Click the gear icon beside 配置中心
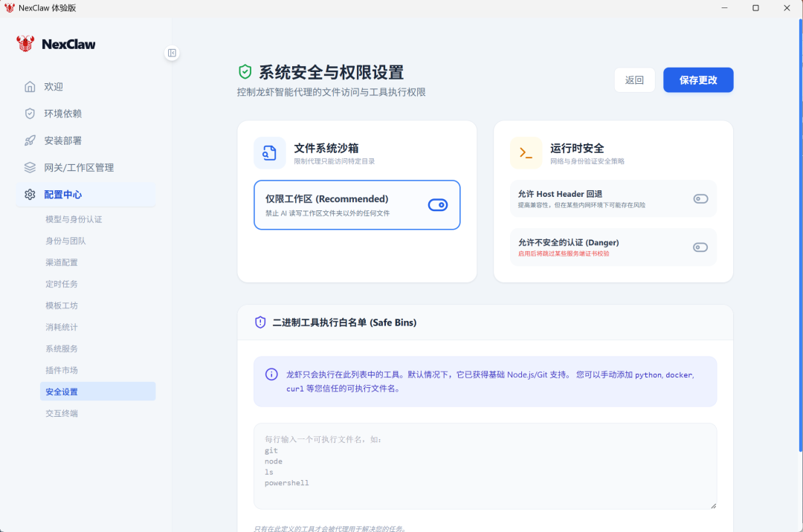This screenshot has width=803, height=532. (x=30, y=195)
